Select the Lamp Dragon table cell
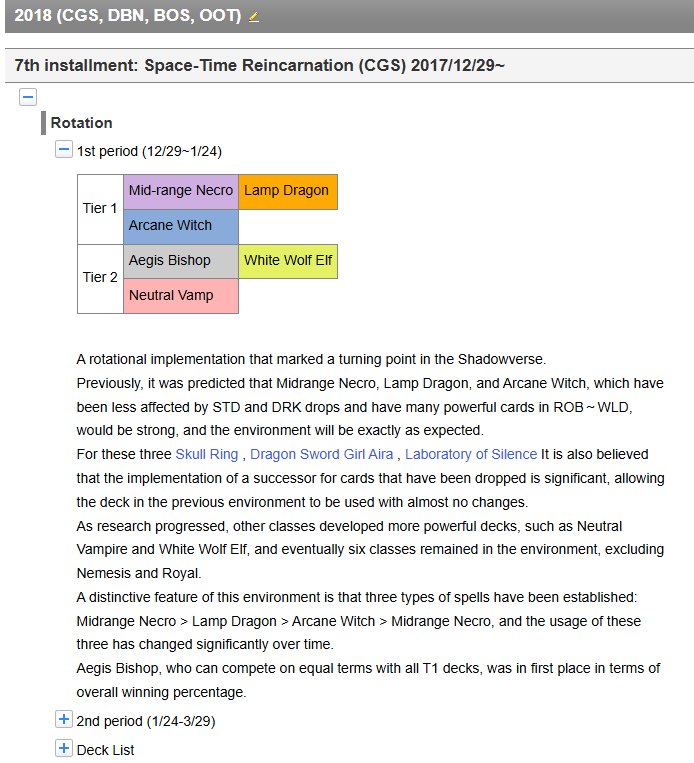Viewport: 694px width, 763px height. [x=288, y=192]
